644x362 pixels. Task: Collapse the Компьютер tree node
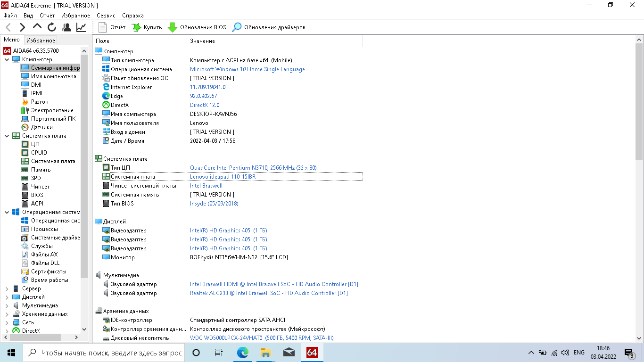click(7, 59)
